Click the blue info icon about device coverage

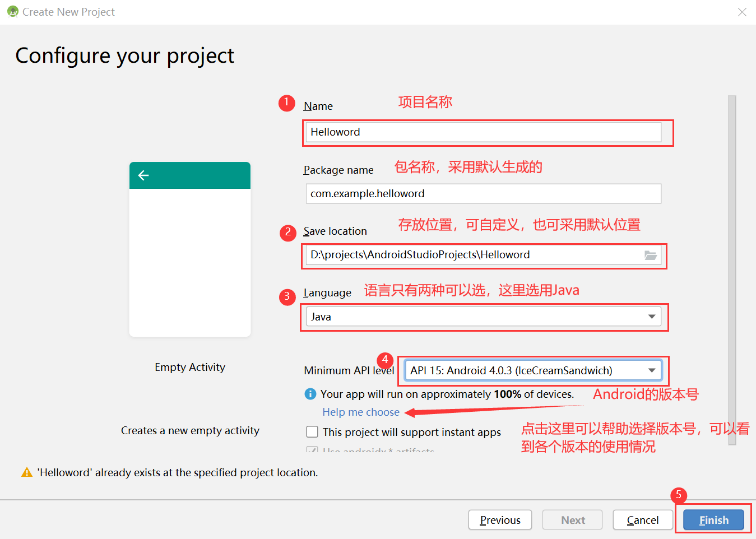pyautogui.click(x=310, y=394)
